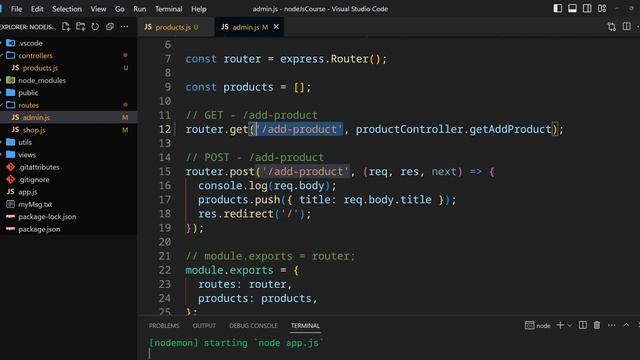Open Explorer more actions ellipsis menu
Screen dimensions: 640x360
click(124, 27)
